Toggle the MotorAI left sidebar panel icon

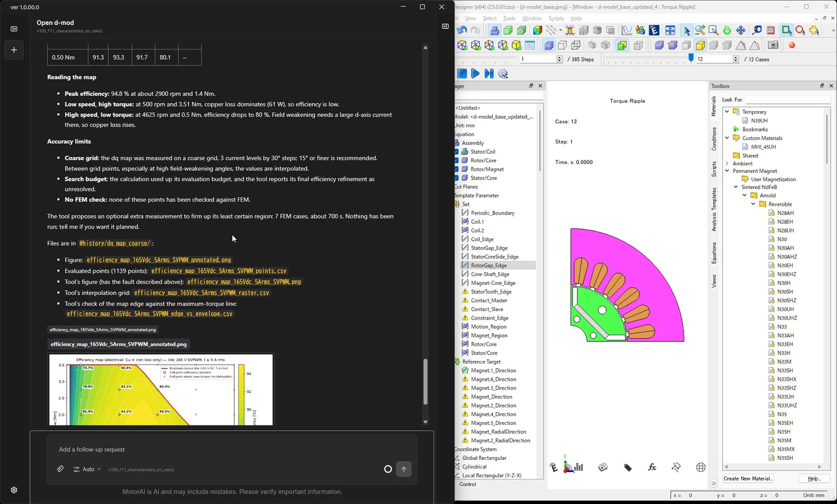click(x=14, y=28)
